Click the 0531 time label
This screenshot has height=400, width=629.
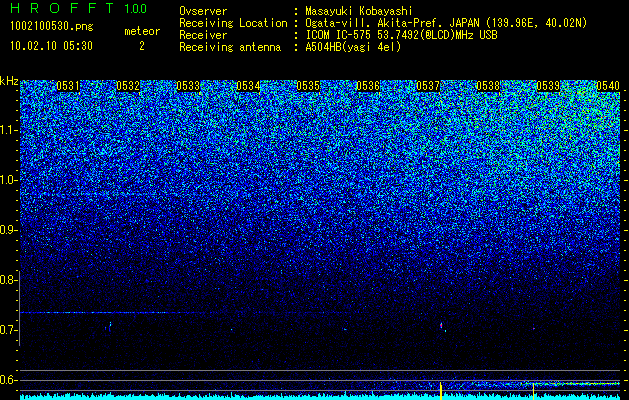coord(68,86)
